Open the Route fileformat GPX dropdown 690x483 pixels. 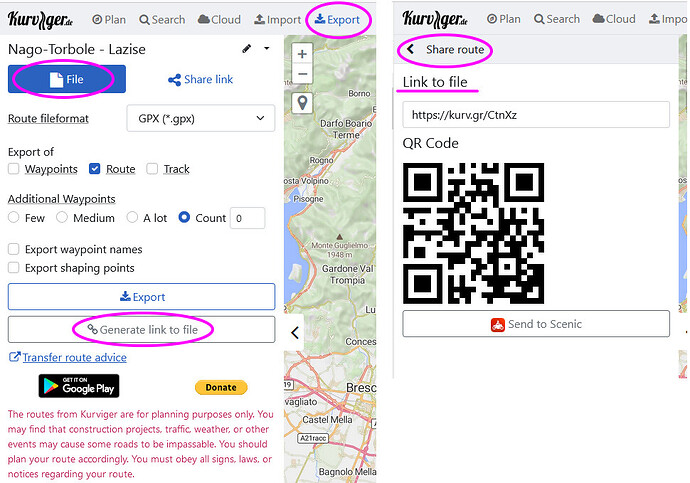201,118
